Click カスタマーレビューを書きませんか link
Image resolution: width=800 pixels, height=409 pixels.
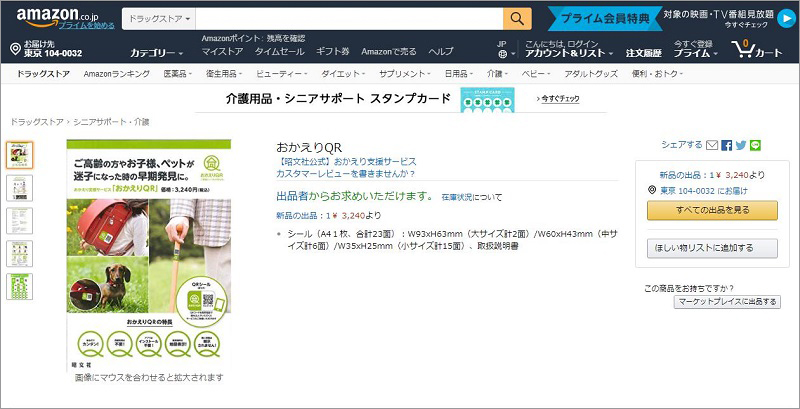coord(346,173)
